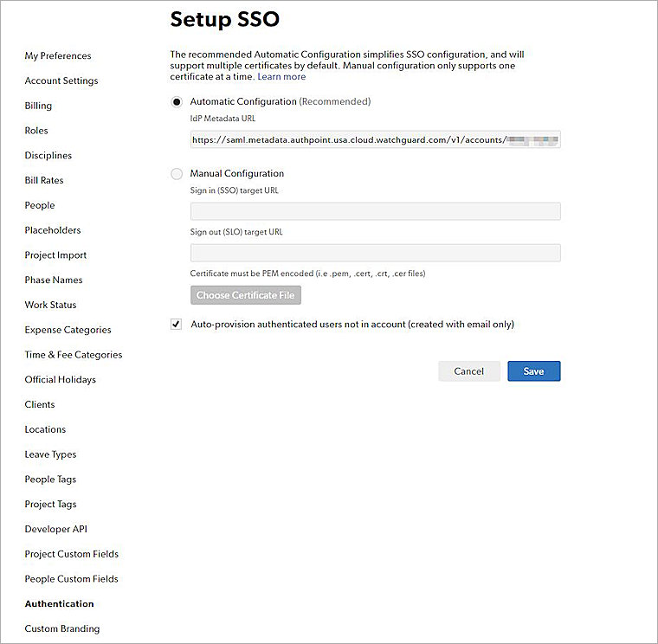Go to Account Settings
This screenshot has width=658, height=644.
point(61,81)
